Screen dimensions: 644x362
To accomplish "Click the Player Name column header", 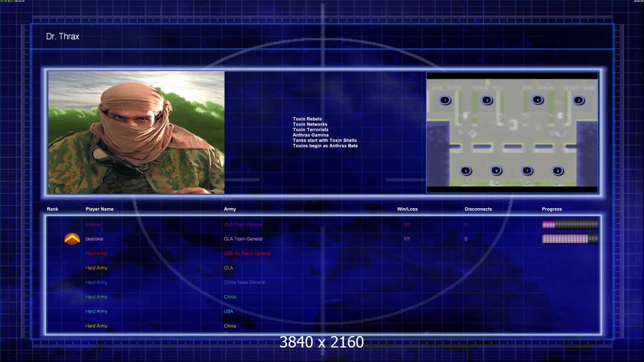I will (100, 209).
